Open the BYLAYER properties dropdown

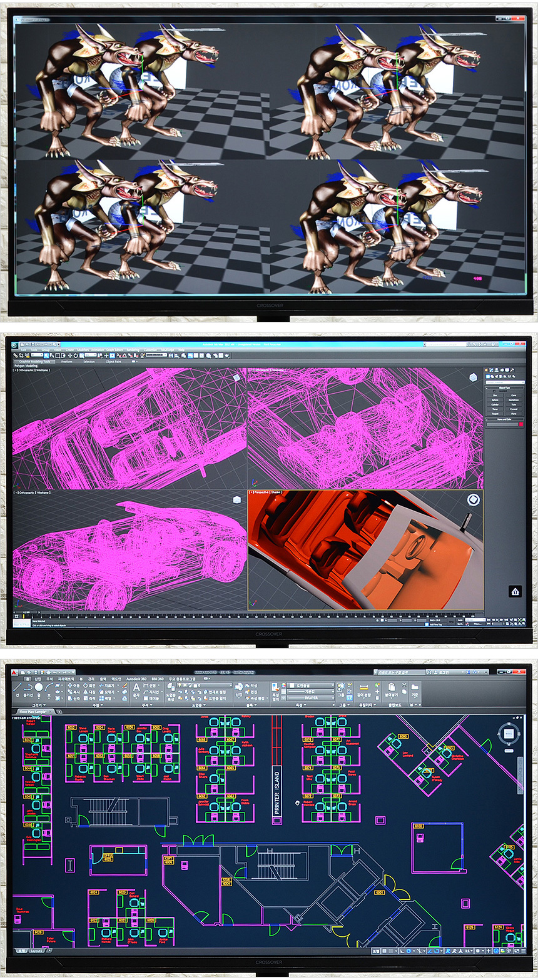[311, 697]
